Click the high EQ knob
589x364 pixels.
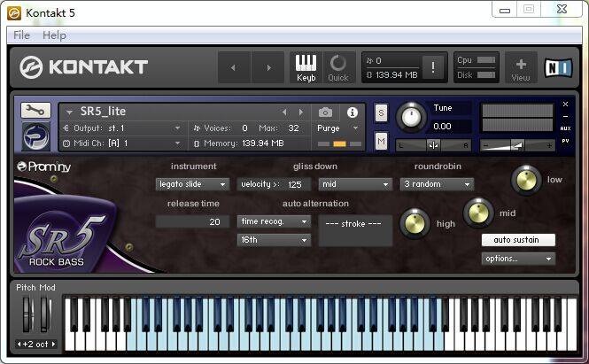(415, 223)
